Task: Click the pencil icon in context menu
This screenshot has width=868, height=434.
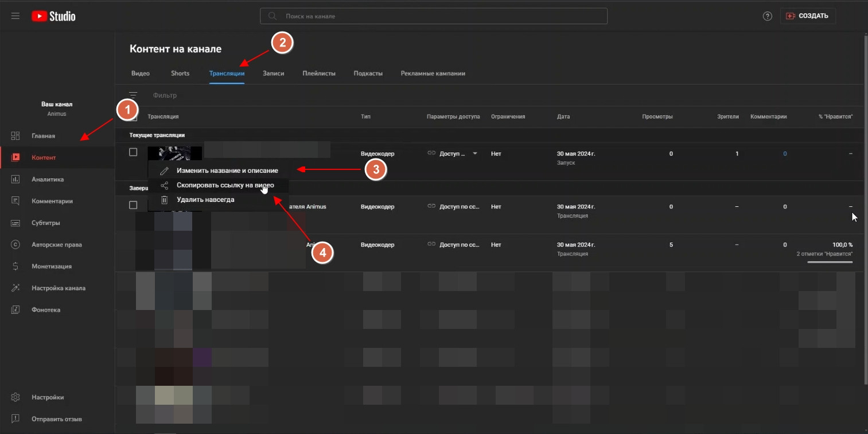Action: click(x=165, y=170)
